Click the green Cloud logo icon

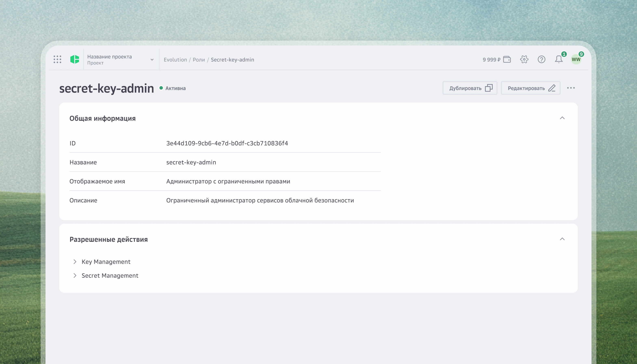coord(75,59)
